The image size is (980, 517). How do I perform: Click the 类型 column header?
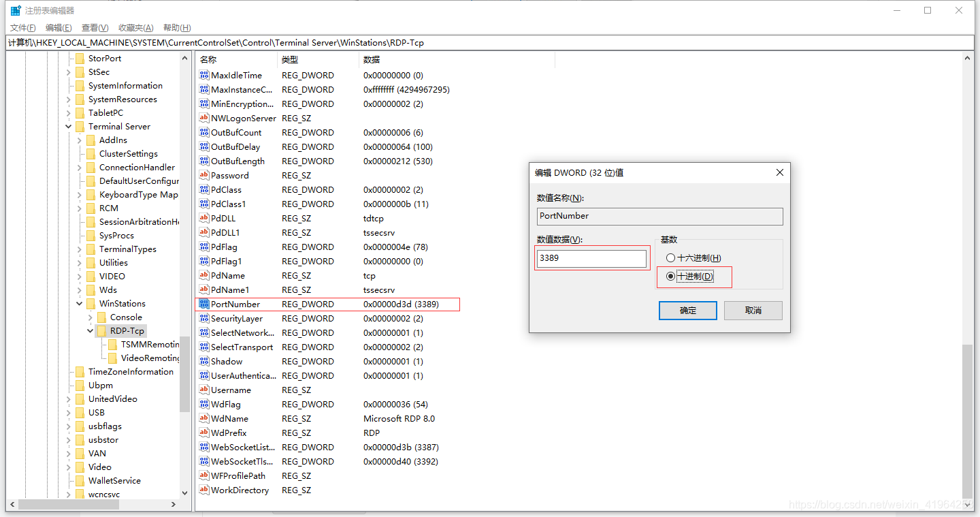(318, 60)
